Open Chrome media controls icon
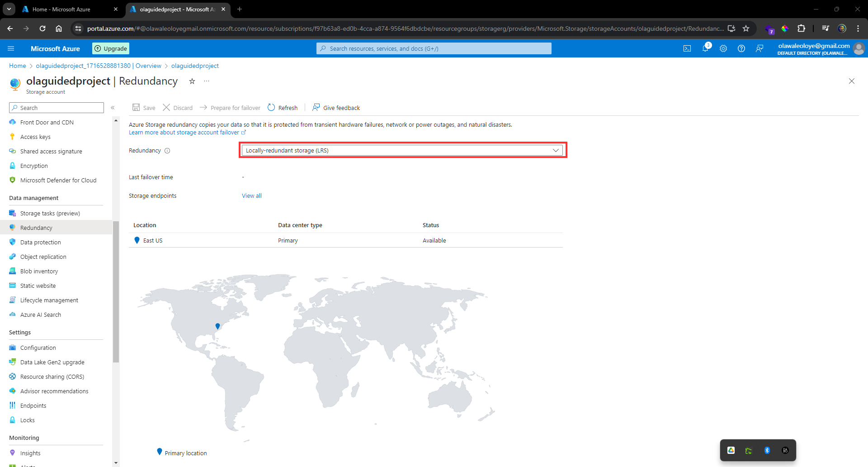Viewport: 868px width, 467px height. pyautogui.click(x=826, y=29)
